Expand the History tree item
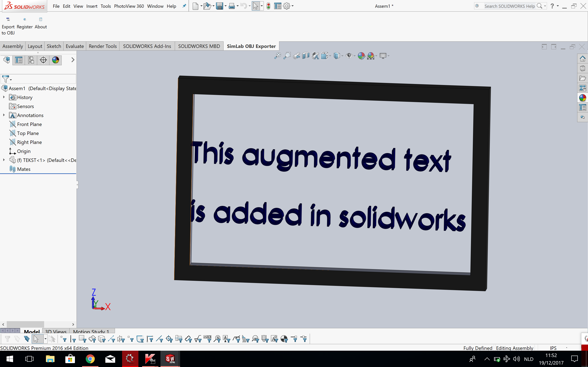The image size is (588, 367). [4, 97]
